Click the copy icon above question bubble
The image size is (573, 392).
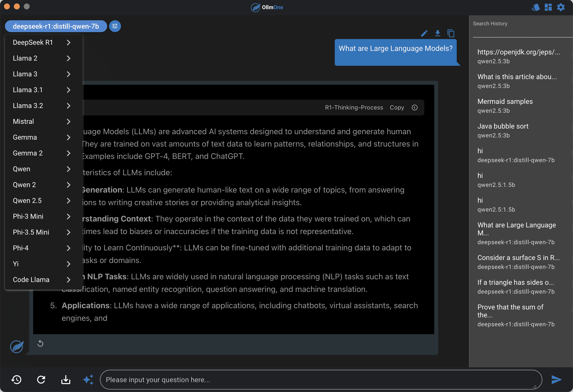coord(451,33)
